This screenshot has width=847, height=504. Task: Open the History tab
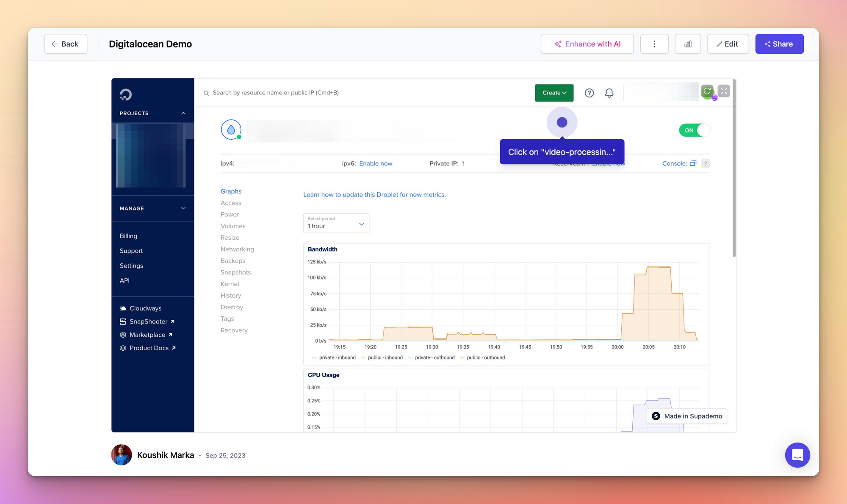231,296
